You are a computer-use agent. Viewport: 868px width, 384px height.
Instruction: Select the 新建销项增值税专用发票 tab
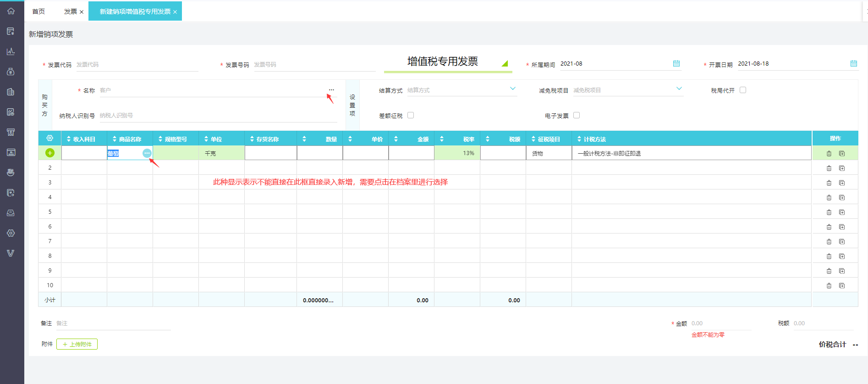click(135, 11)
